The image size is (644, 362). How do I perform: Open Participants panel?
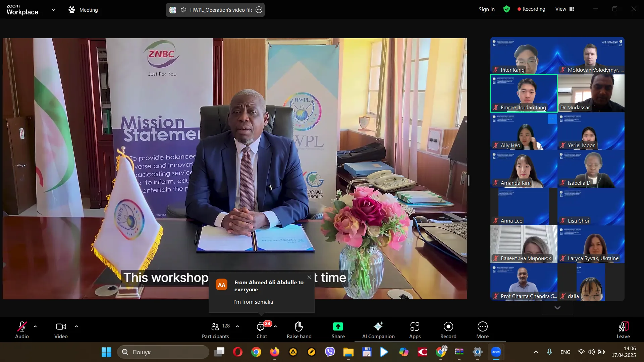click(215, 330)
